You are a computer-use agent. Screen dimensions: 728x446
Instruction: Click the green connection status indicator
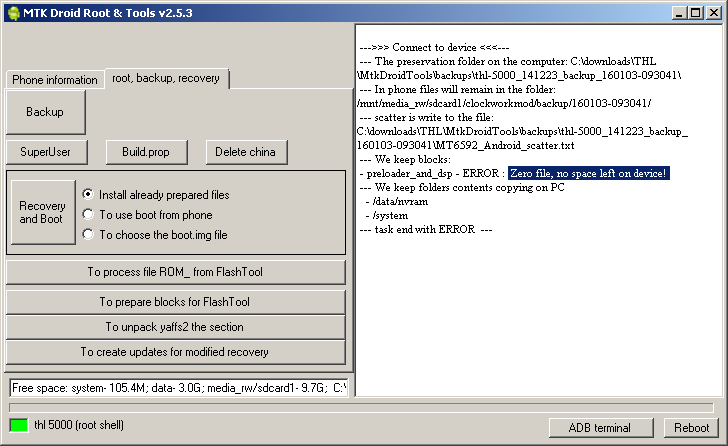19,425
